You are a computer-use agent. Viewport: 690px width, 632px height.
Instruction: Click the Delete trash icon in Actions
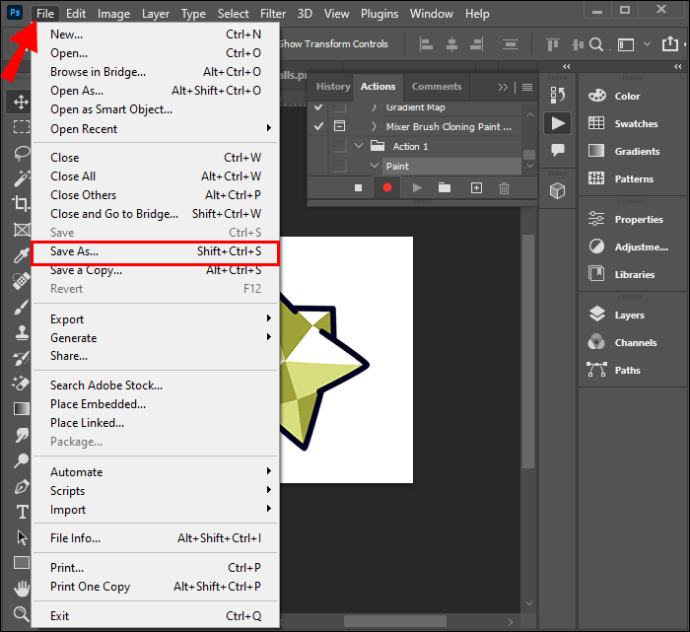pos(504,188)
